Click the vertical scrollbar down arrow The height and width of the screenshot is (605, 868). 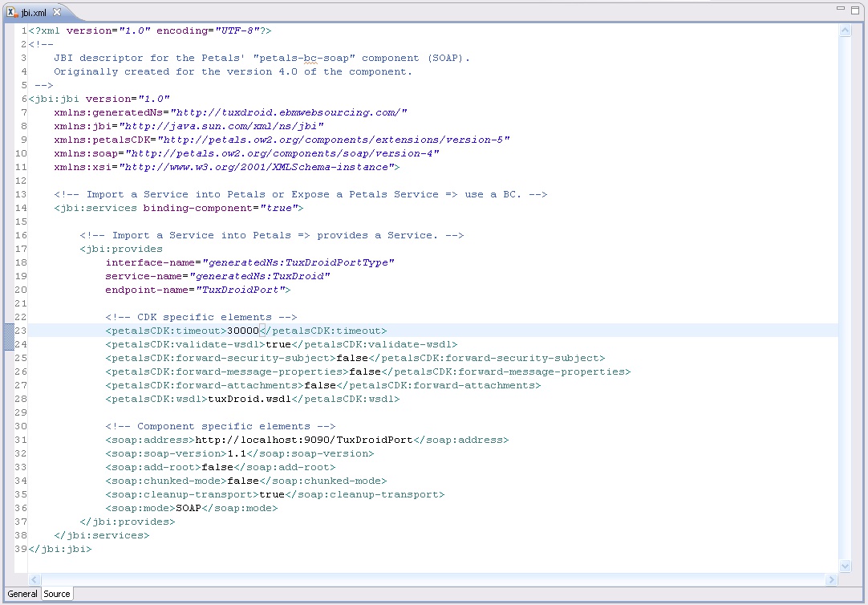(845, 566)
